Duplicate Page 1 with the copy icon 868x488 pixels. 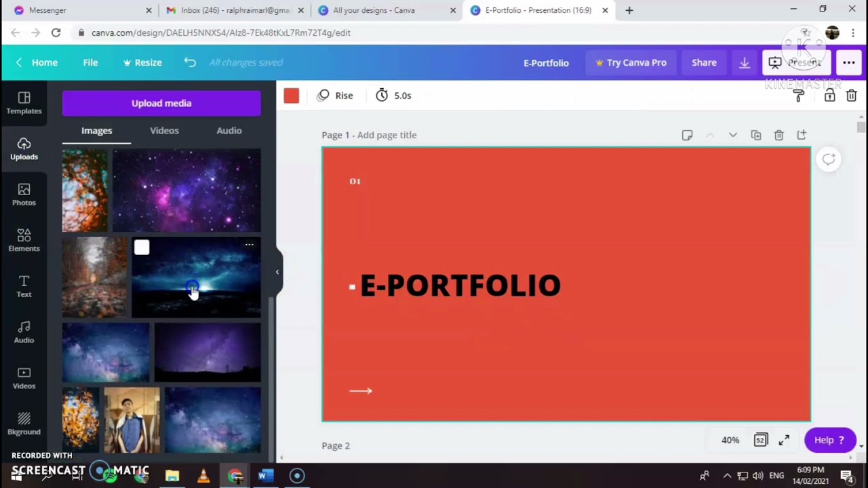756,135
